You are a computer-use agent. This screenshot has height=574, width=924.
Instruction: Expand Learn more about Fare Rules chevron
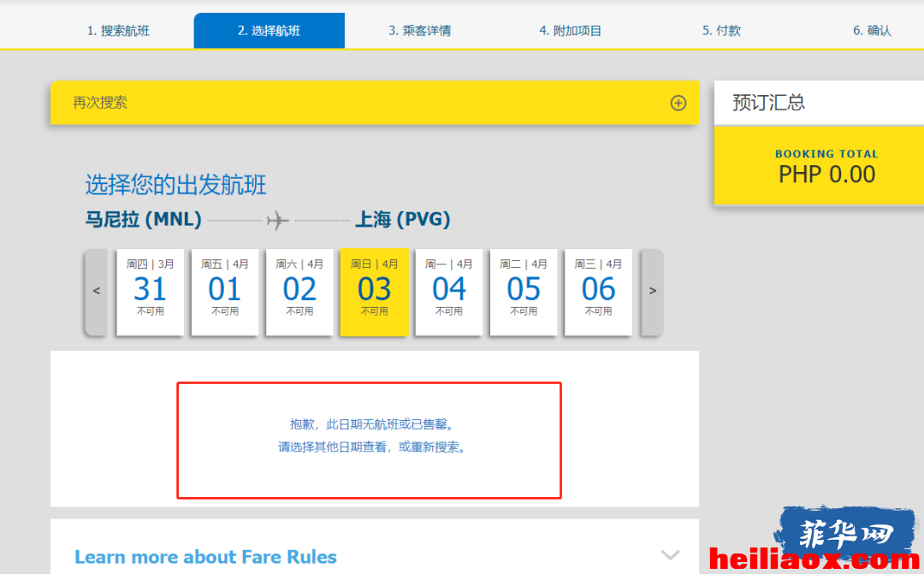670,554
